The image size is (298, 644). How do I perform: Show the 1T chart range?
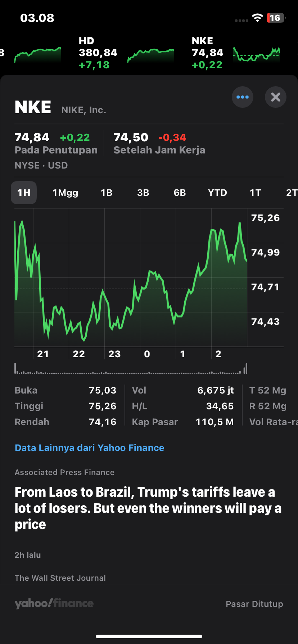click(x=255, y=193)
